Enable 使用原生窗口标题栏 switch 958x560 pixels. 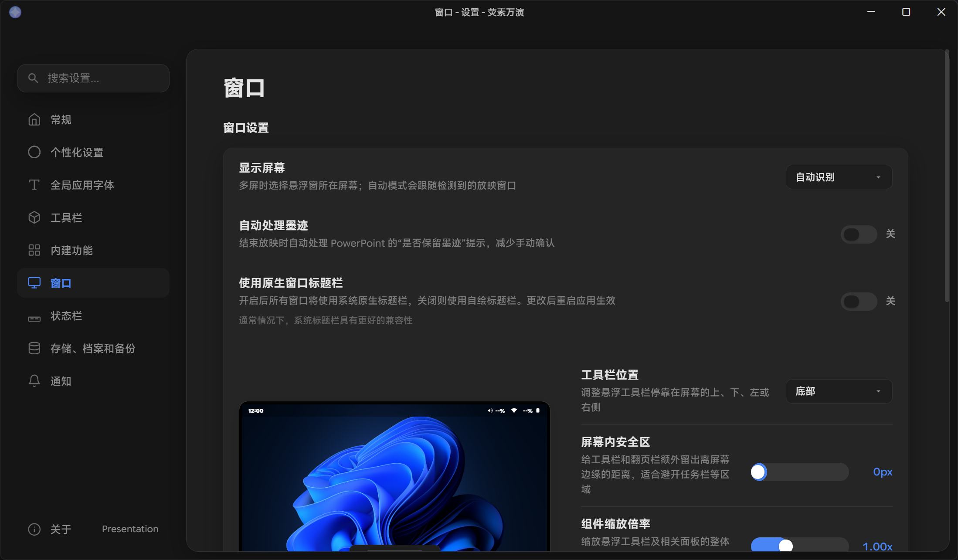pos(859,301)
